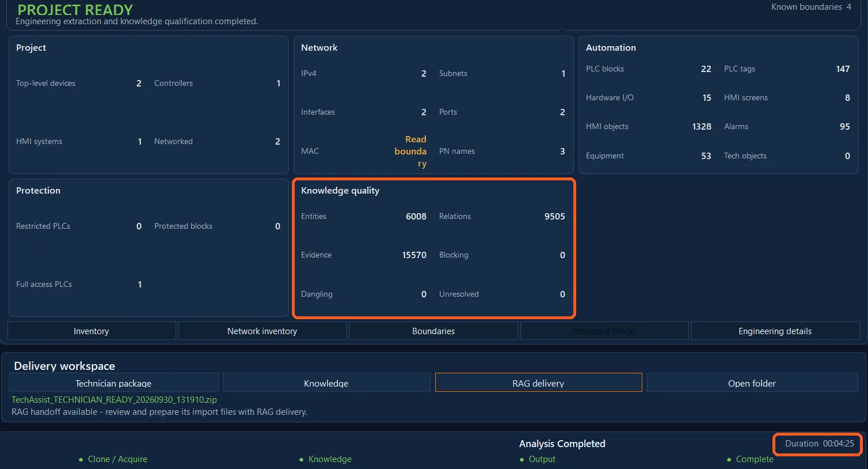Click the PLC tags value 147

click(843, 69)
